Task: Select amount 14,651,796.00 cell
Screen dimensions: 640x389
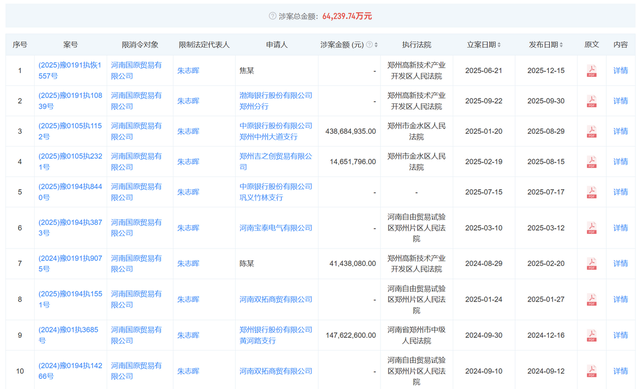Action: tap(353, 162)
